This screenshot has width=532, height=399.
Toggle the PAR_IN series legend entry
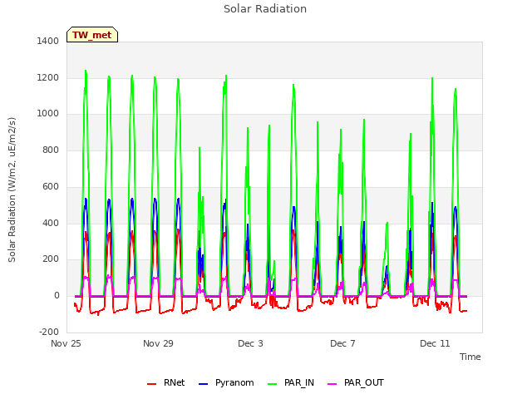click(x=291, y=382)
